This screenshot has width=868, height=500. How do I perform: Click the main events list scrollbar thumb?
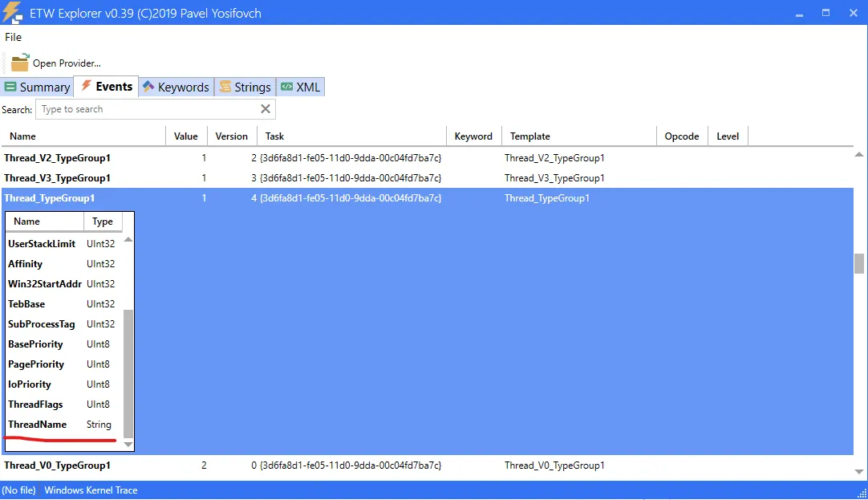[859, 263]
